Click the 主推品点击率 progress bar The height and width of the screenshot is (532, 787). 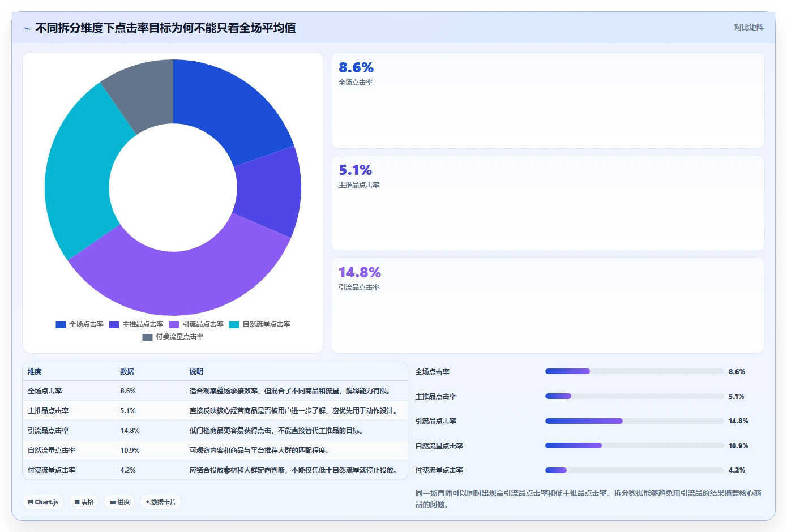click(x=634, y=396)
